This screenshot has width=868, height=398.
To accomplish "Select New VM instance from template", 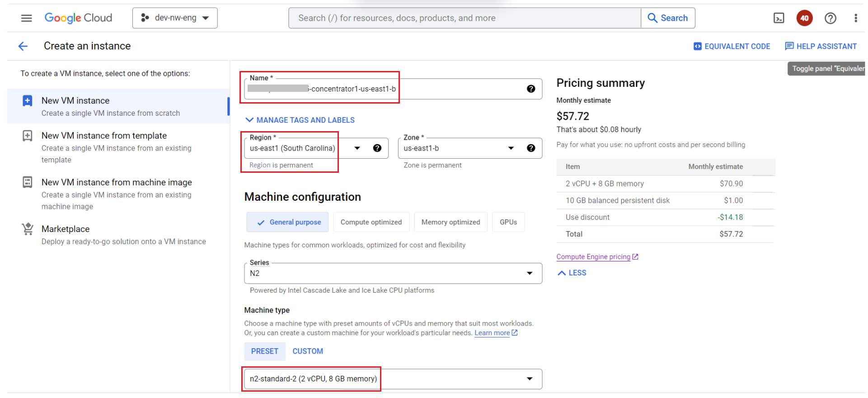I will 104,136.
